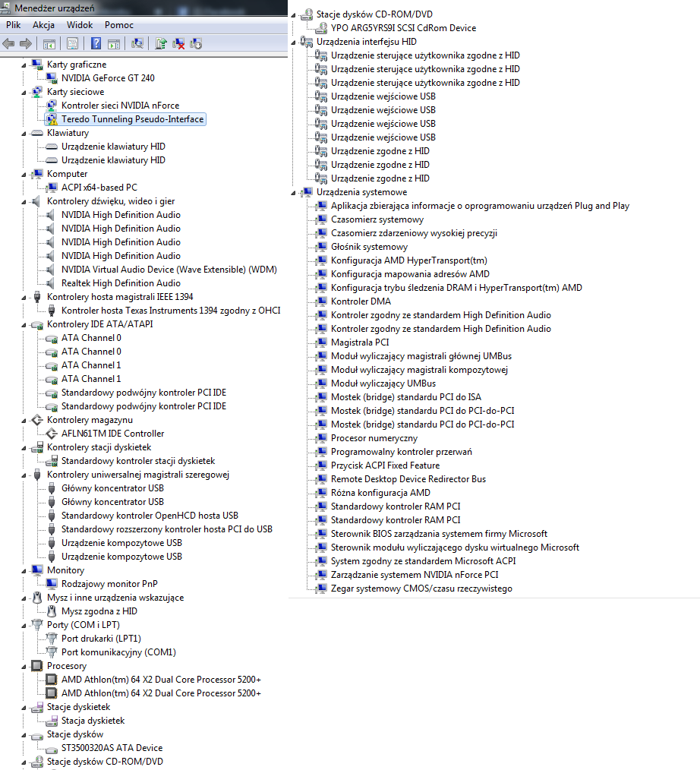Collapse the Monitory category

click(24, 571)
